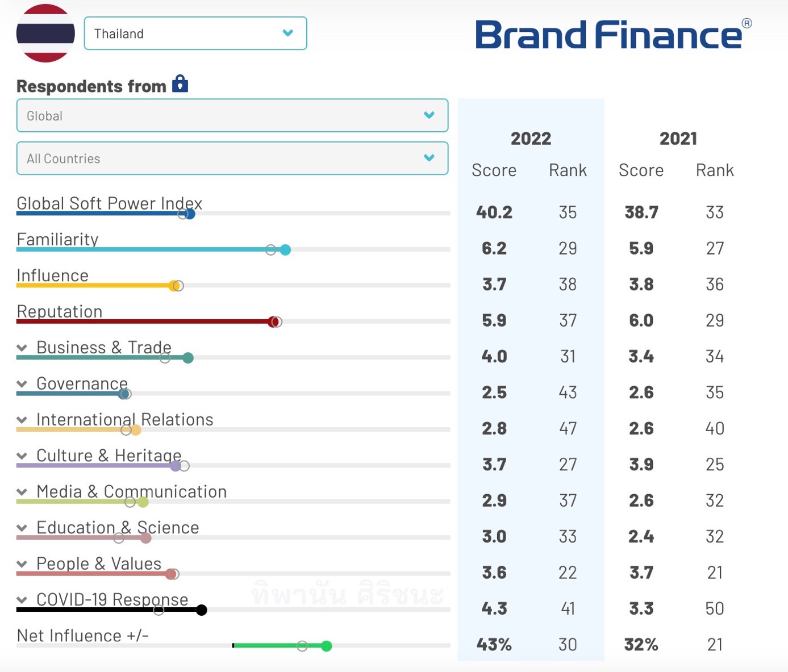Click the Thailand flag icon
Image resolution: width=788 pixels, height=672 pixels.
coord(45,33)
